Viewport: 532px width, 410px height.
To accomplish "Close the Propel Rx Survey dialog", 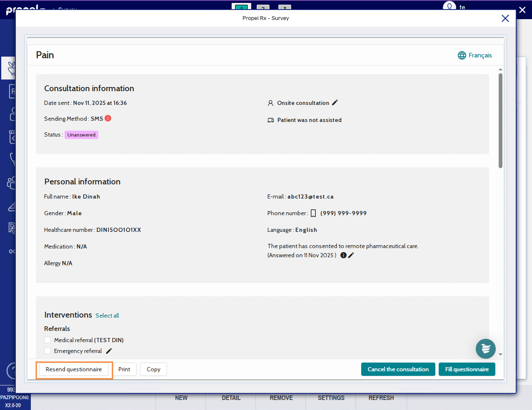I will click(x=505, y=18).
